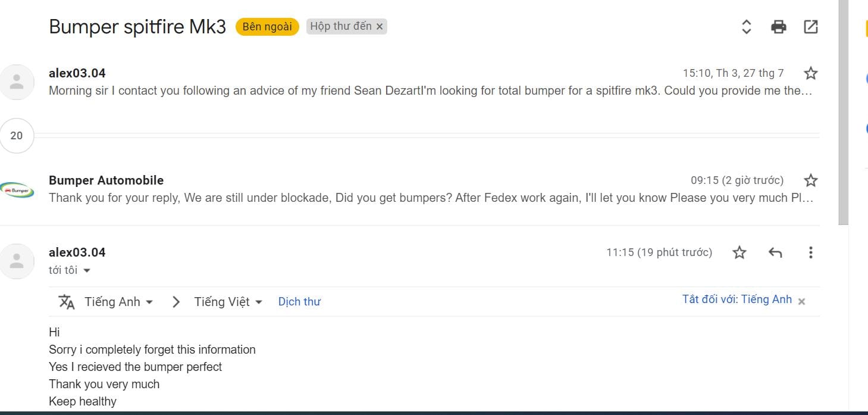
Task: Open the Tiếng Việt target language dropdown
Action: pos(228,302)
